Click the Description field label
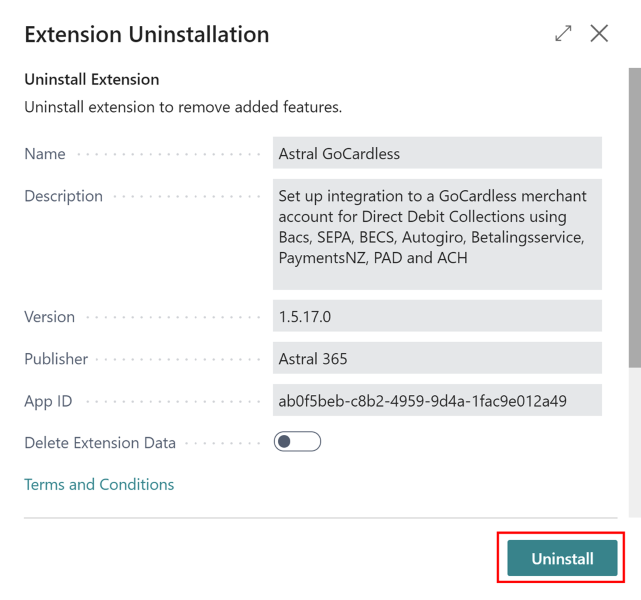 (63, 196)
